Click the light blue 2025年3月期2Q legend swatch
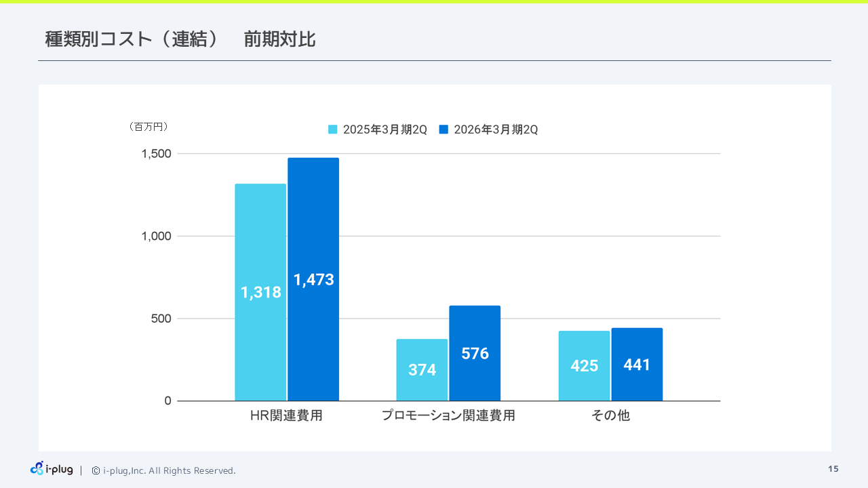 [x=333, y=129]
